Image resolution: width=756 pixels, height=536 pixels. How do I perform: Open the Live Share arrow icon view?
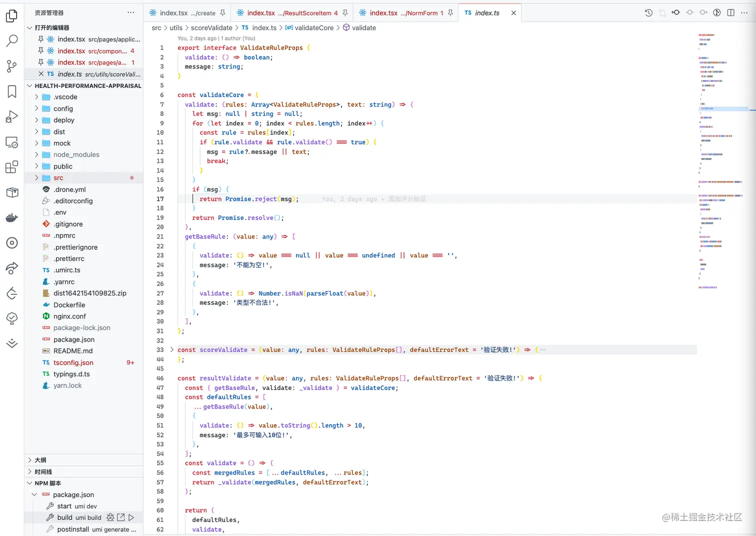[11, 268]
